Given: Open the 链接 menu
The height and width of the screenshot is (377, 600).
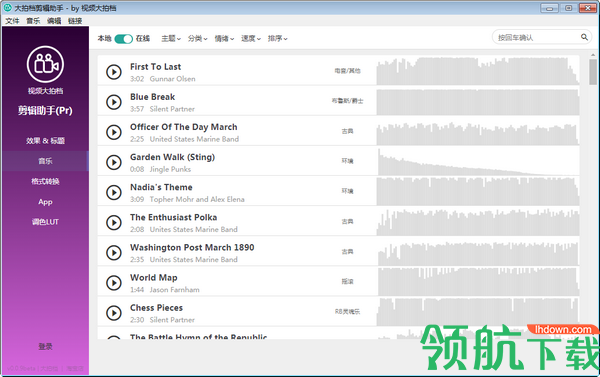Looking at the screenshot, I should pyautogui.click(x=75, y=21).
